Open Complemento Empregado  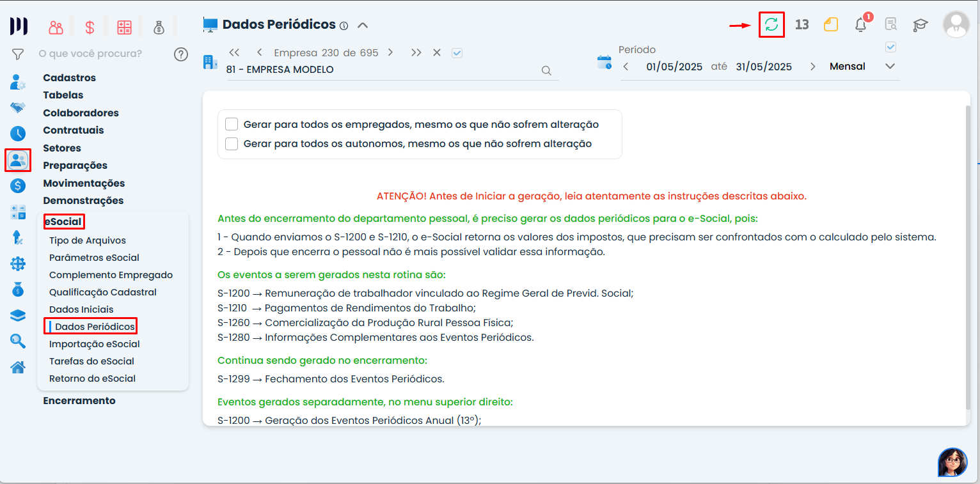click(x=111, y=275)
